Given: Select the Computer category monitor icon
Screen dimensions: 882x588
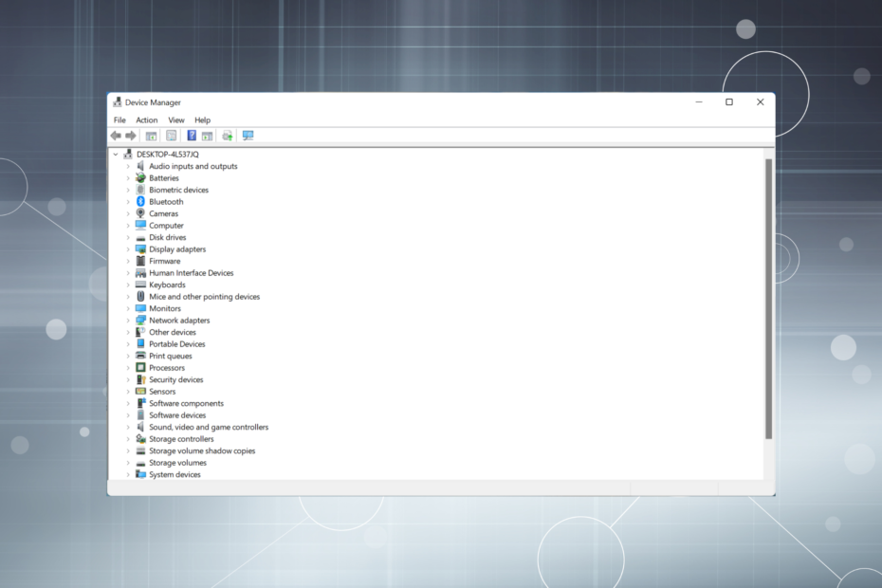Looking at the screenshot, I should (140, 225).
